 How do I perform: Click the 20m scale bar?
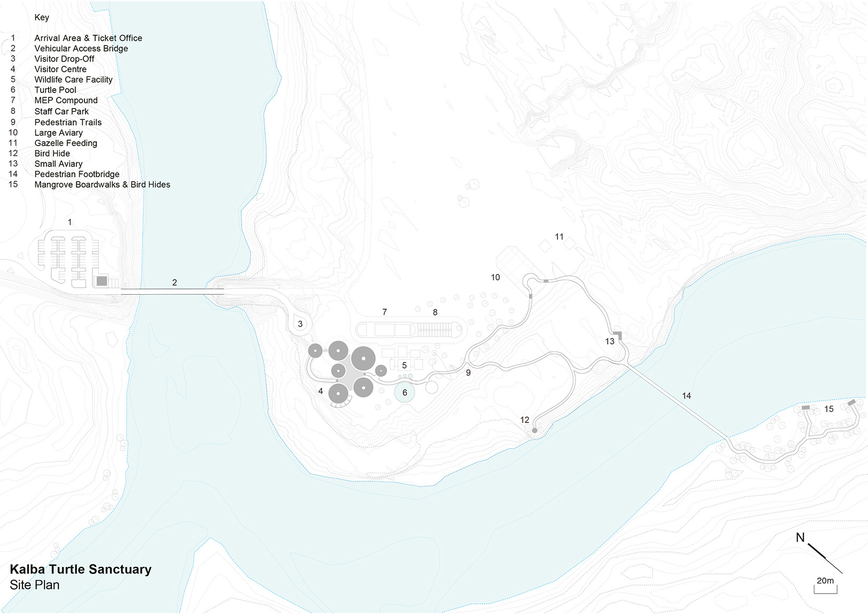pyautogui.click(x=825, y=589)
